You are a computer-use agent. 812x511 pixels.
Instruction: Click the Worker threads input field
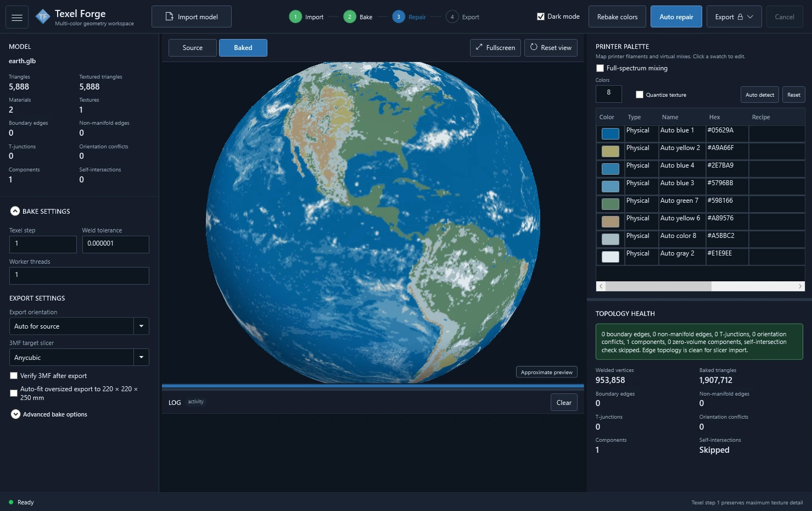point(79,275)
